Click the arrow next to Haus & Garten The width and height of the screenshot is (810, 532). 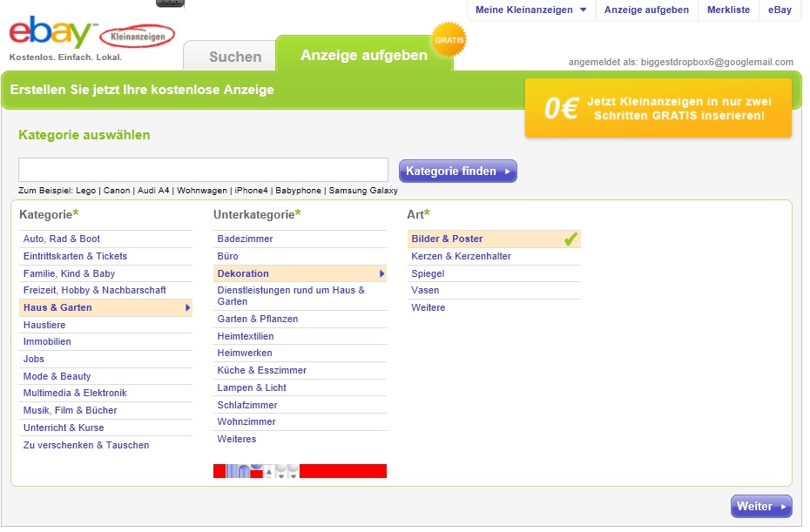coord(187,307)
